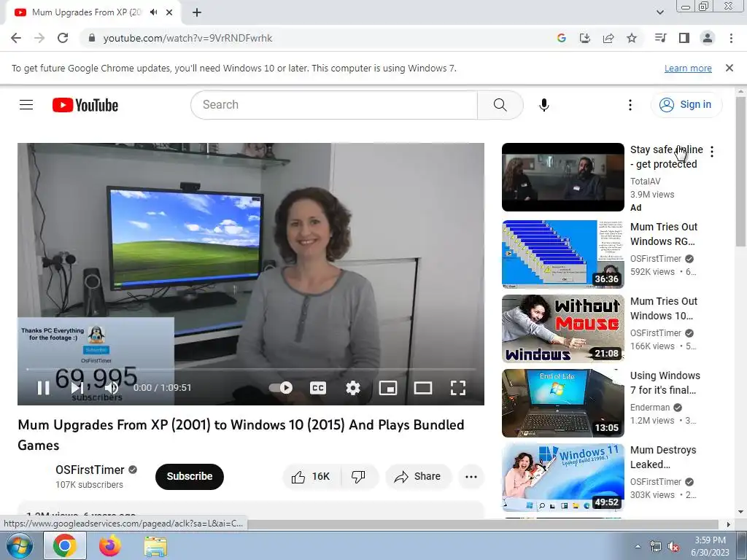Open a new browser tab
Screen dimensions: 747x560
click(x=197, y=12)
